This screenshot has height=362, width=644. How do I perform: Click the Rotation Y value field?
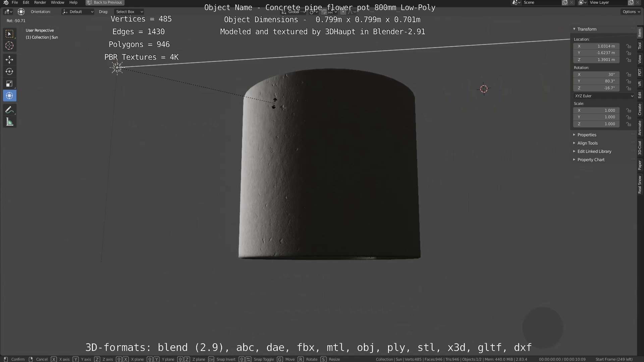596,81
